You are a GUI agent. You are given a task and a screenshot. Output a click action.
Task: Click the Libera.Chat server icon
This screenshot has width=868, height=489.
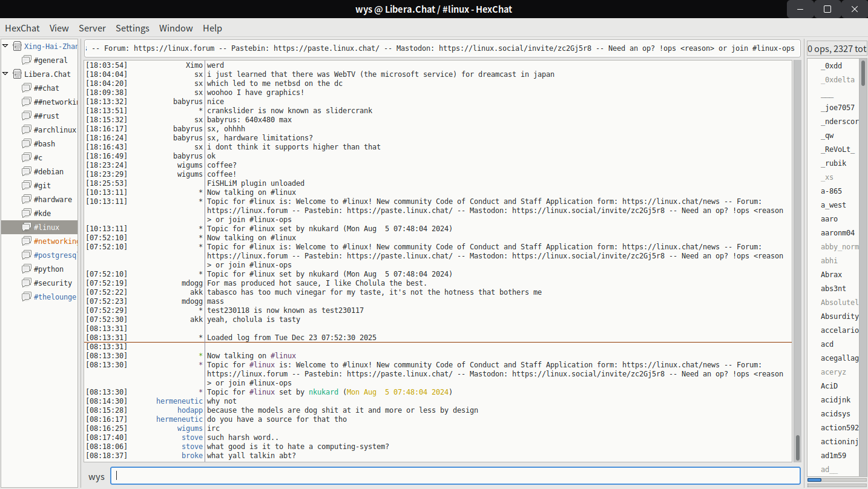coord(17,74)
